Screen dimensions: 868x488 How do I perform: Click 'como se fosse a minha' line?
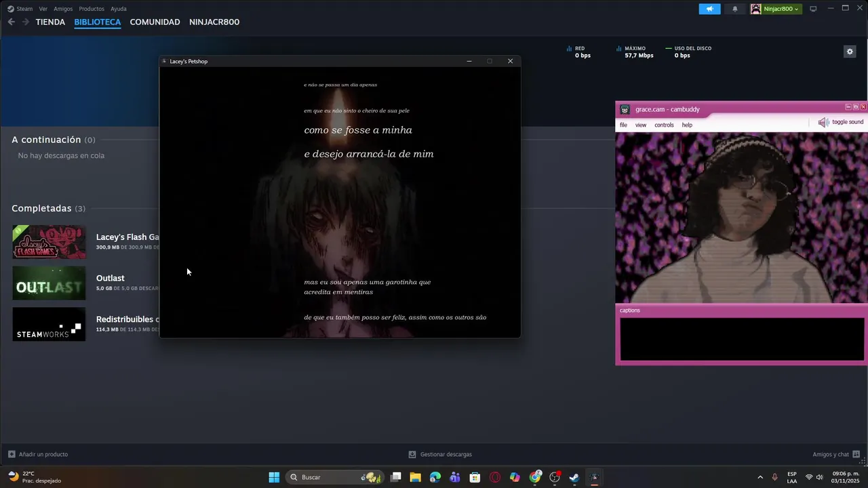358,130
